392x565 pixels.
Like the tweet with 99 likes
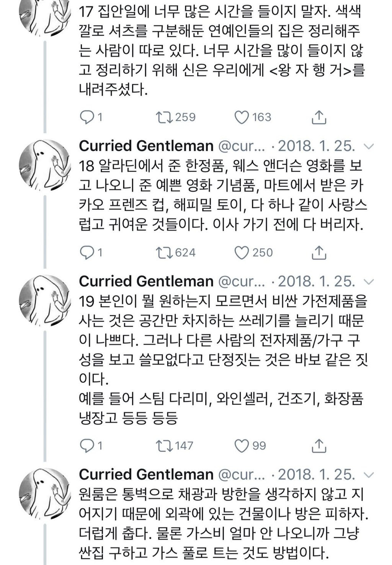click(x=242, y=446)
